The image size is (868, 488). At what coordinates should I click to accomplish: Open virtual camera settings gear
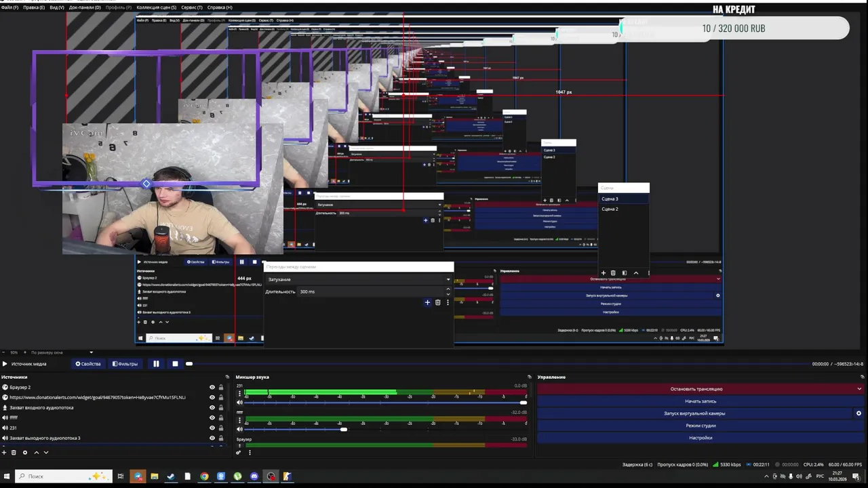[x=859, y=413]
